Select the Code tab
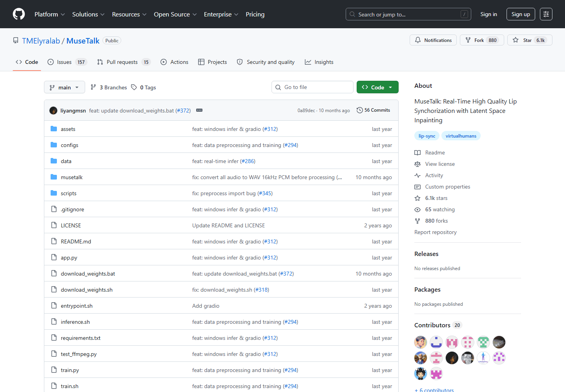Viewport: 565px width, 392px height. (x=27, y=62)
